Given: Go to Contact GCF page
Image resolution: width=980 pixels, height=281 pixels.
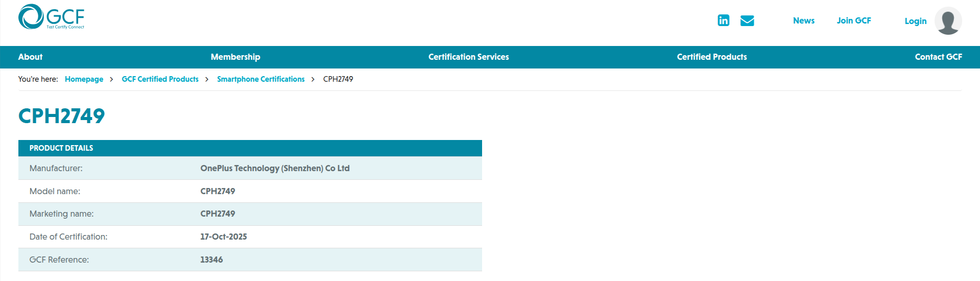Looking at the screenshot, I should point(938,57).
